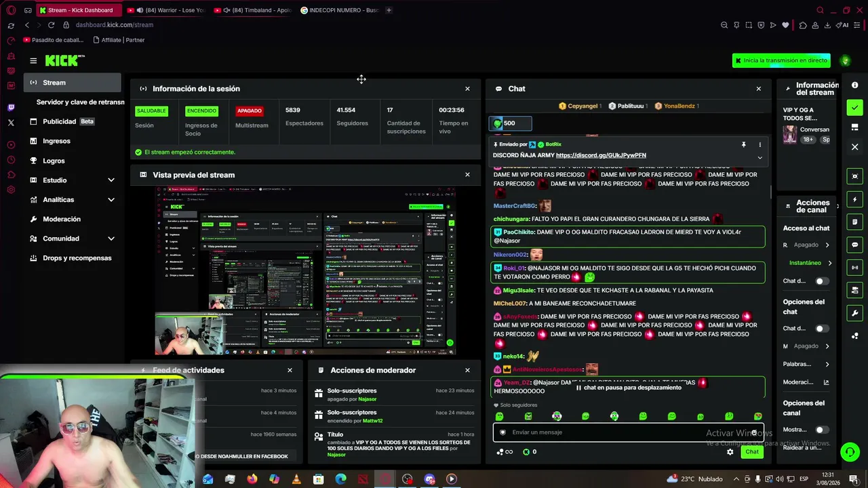
Task: Click the stream preview thumbnail
Action: pyautogui.click(x=305, y=271)
